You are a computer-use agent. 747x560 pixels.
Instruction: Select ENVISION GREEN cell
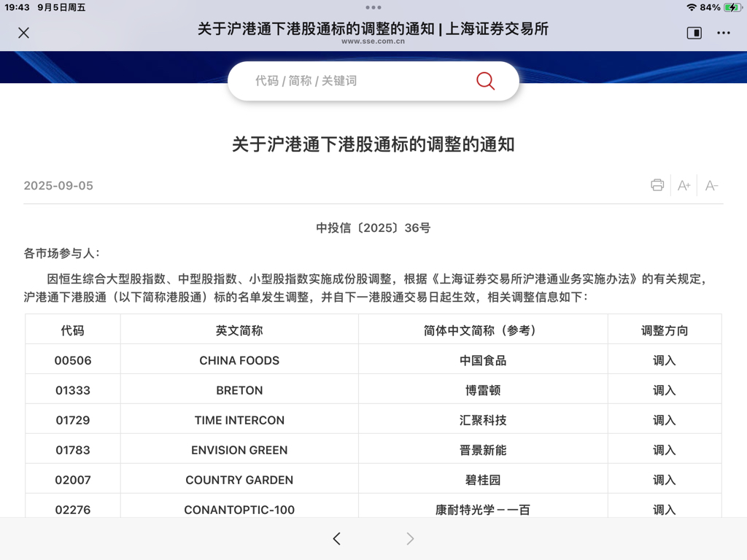239,450
